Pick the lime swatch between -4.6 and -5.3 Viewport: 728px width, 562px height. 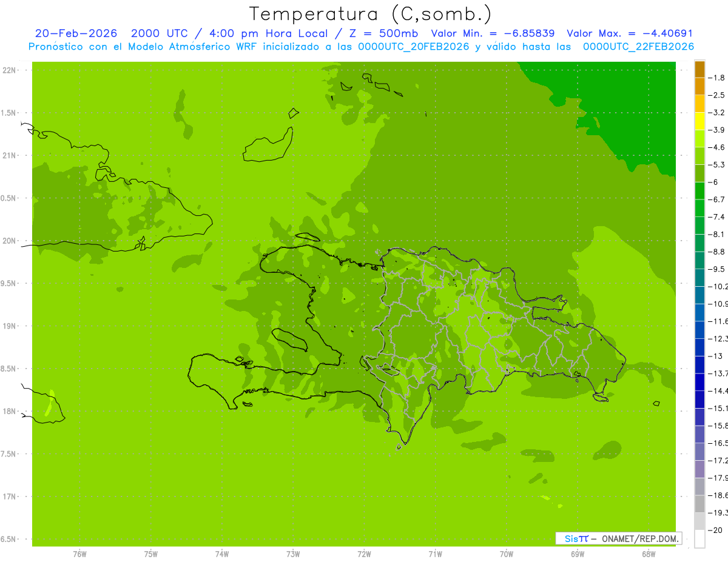pos(699,156)
